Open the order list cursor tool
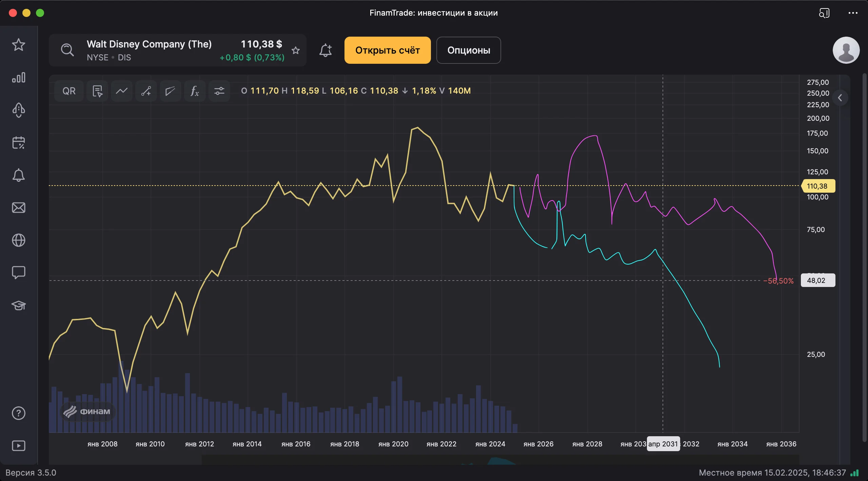 [97, 91]
